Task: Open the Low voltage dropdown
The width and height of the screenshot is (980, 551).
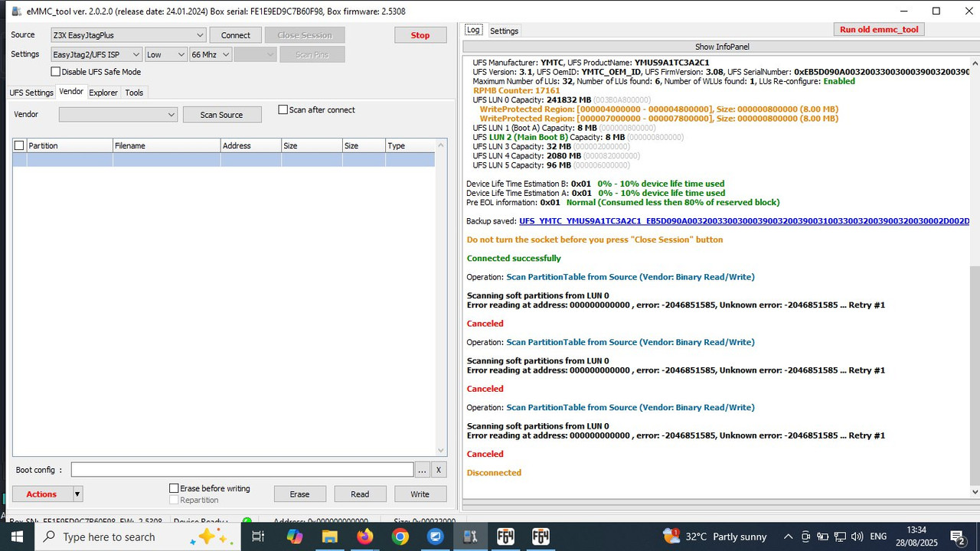Action: point(166,54)
